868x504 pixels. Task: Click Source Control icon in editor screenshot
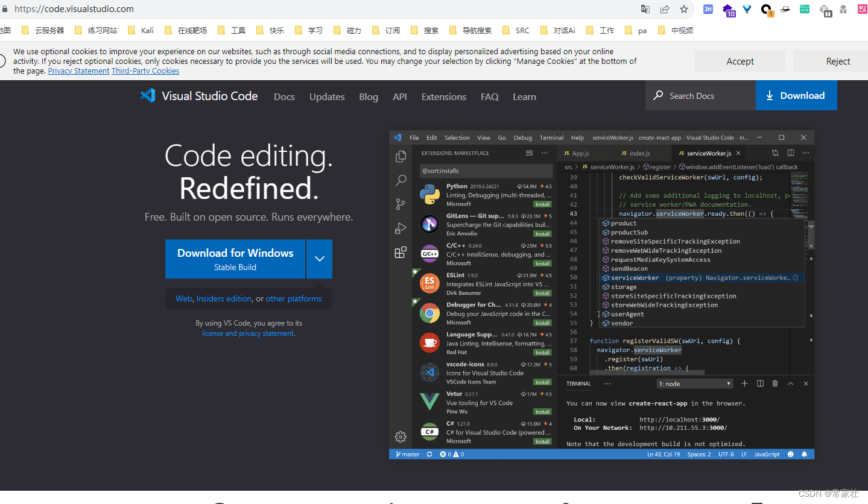[x=401, y=204]
